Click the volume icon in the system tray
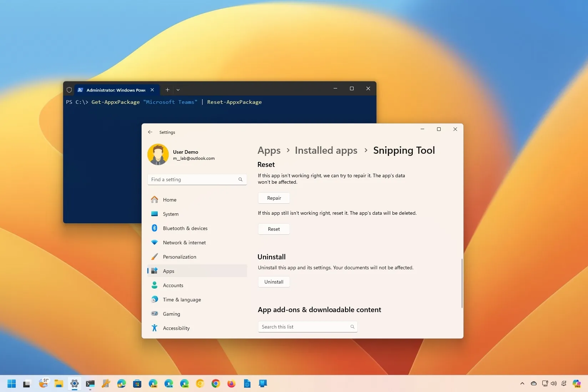The height and width of the screenshot is (392, 588). point(554,384)
